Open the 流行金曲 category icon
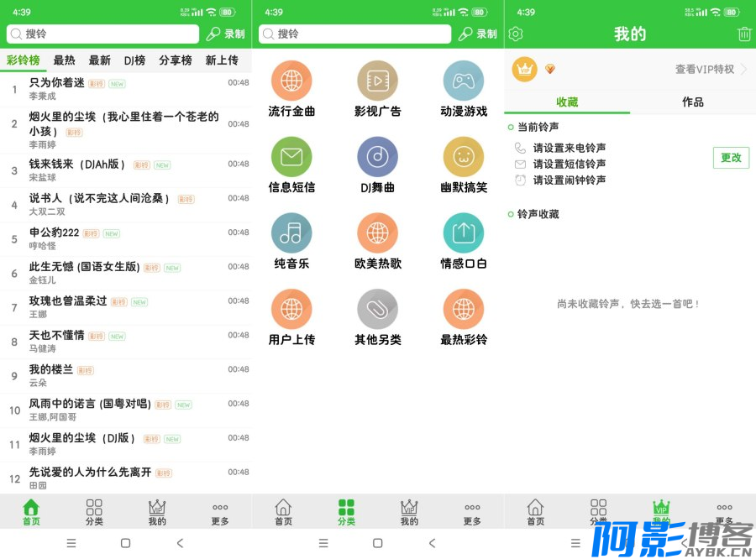The image size is (756, 559). pyautogui.click(x=291, y=81)
